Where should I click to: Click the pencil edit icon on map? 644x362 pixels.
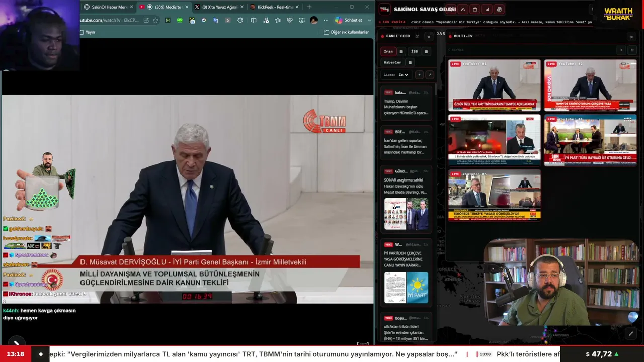tap(631, 333)
